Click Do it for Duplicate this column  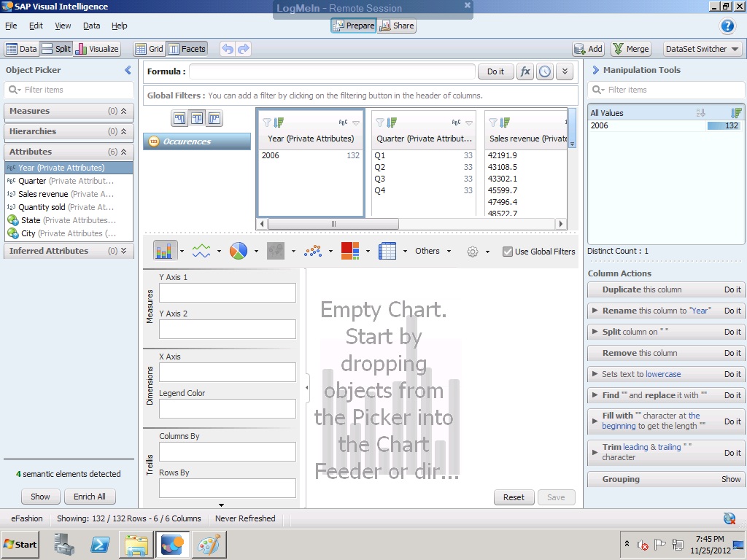click(732, 289)
